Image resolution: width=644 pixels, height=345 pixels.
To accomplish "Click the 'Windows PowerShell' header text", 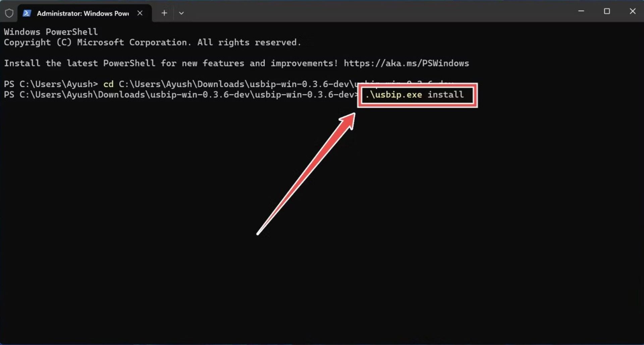I will point(51,32).
